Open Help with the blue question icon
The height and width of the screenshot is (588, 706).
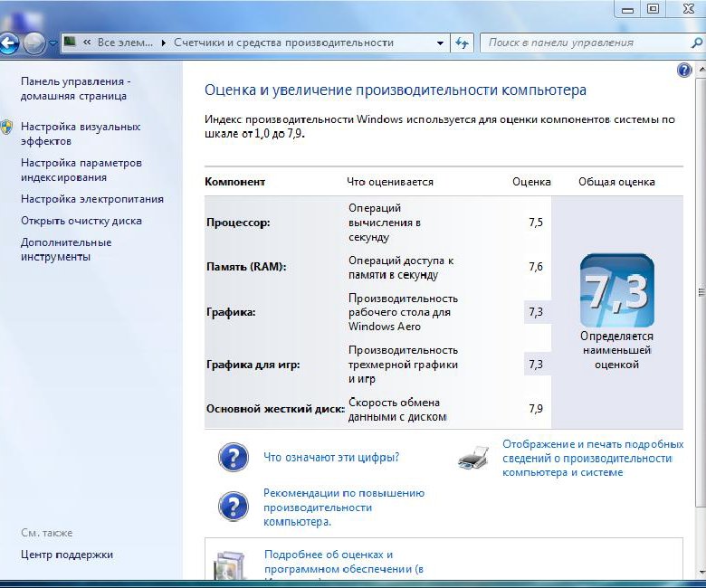[x=684, y=70]
